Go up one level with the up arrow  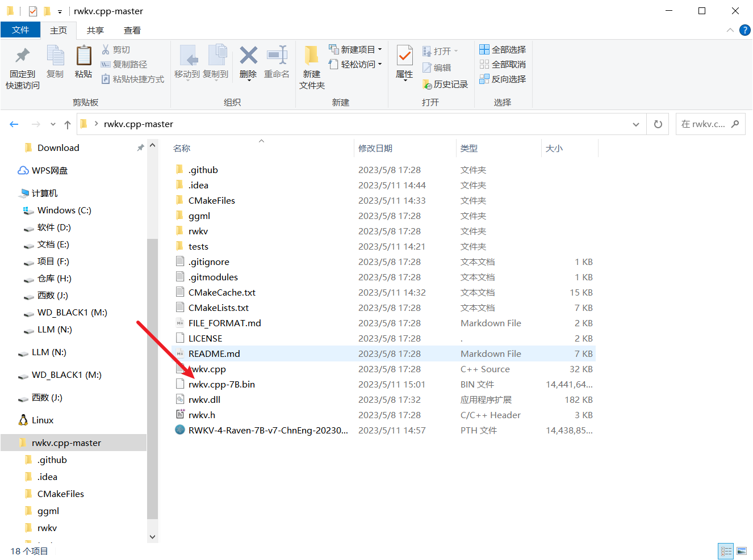pyautogui.click(x=68, y=124)
